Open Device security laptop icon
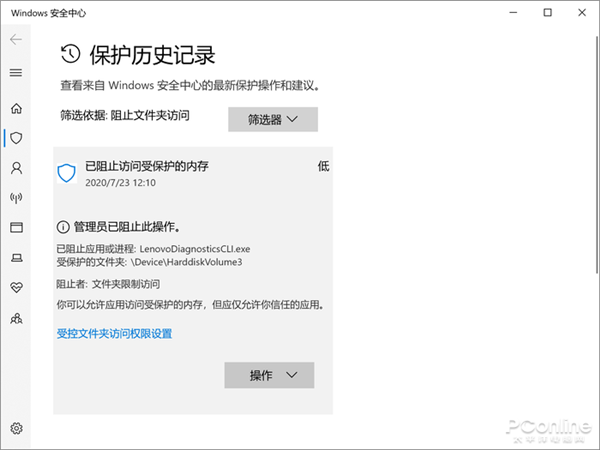This screenshot has width=600, height=450. 16,258
